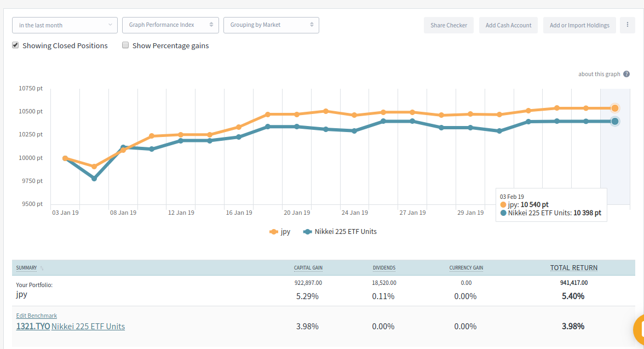Click the question mark beside about this graph

[x=626, y=75]
